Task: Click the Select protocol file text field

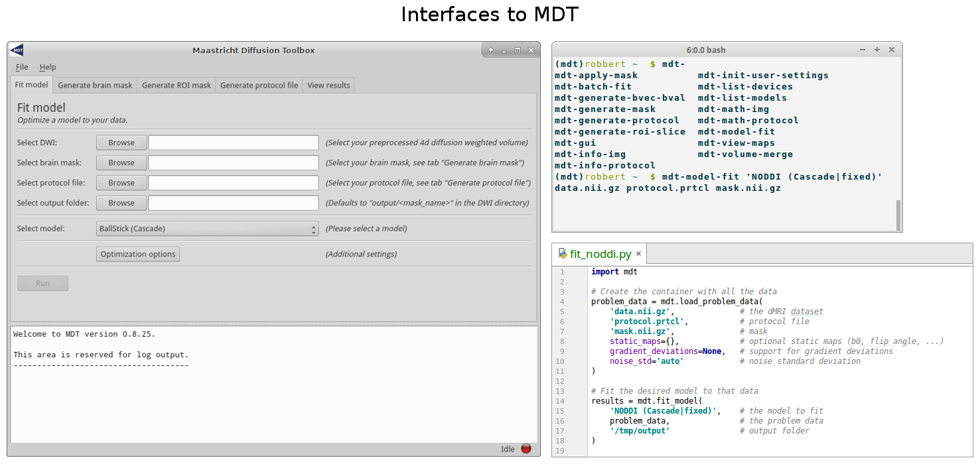Action: [x=233, y=183]
